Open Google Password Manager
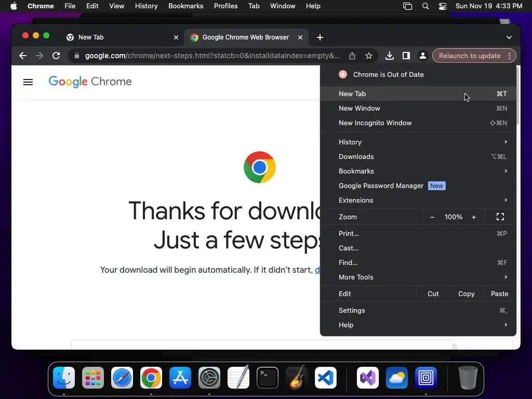This screenshot has width=532, height=399. (x=418, y=186)
